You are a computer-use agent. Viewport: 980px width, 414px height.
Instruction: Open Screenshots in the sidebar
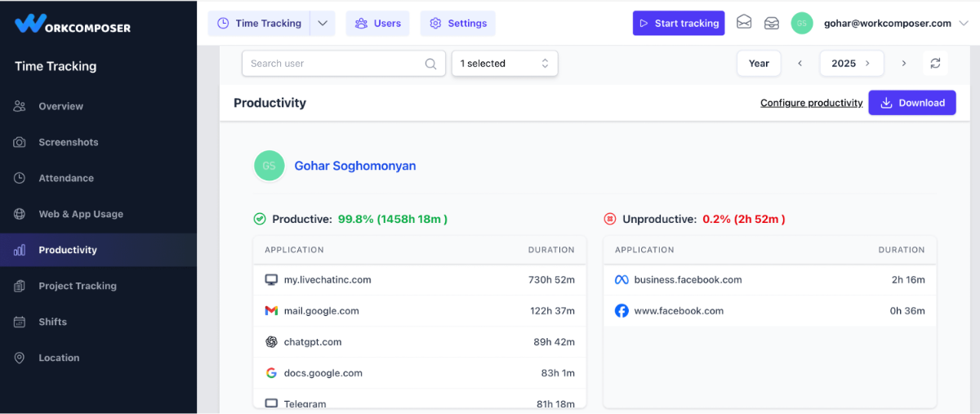[68, 142]
